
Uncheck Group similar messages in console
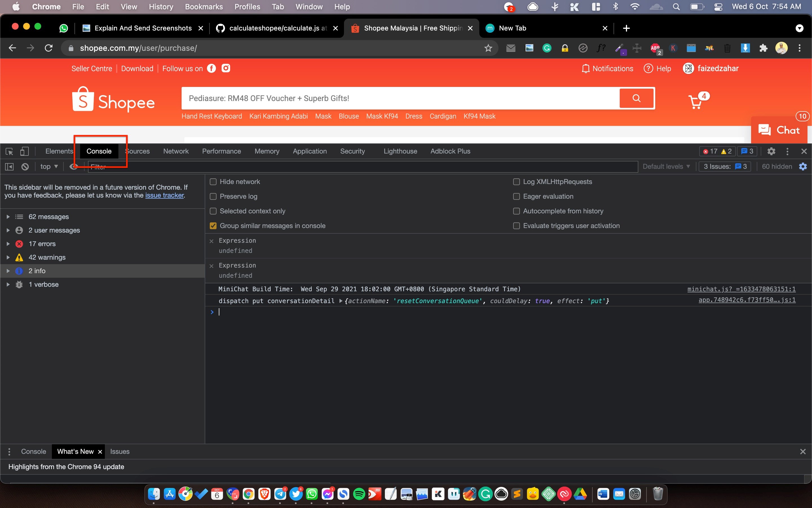(x=213, y=226)
